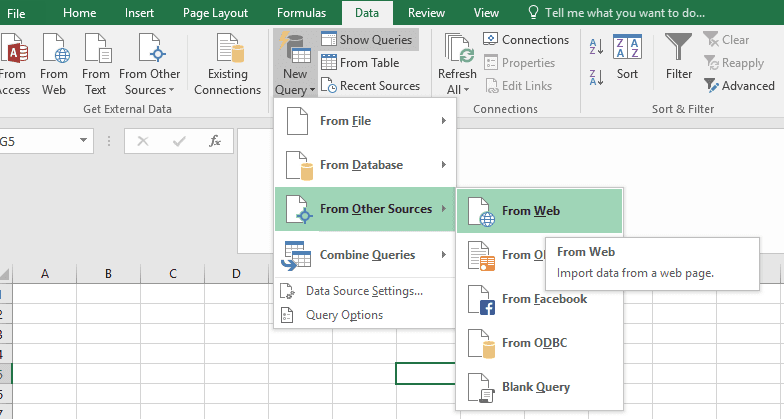
Task: Switch to the Page Layout tab
Action: 215,13
